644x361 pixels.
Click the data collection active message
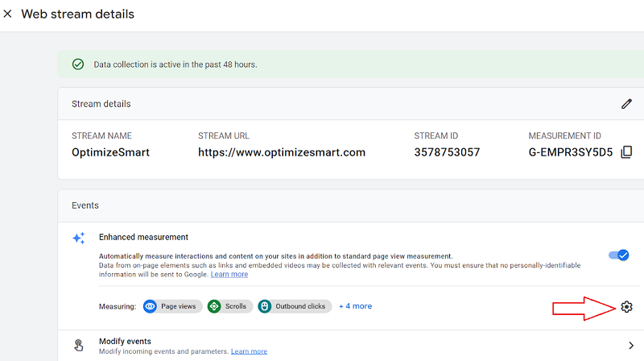click(x=175, y=64)
